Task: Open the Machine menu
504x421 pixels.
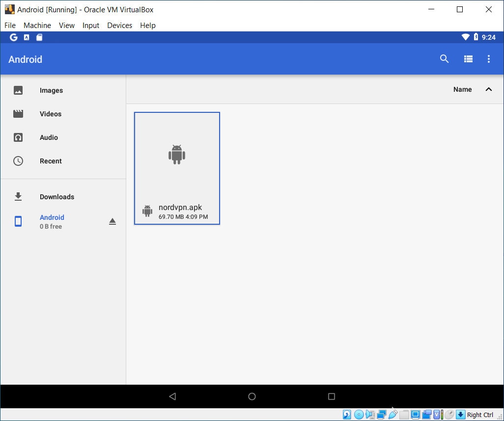Action: (37, 26)
